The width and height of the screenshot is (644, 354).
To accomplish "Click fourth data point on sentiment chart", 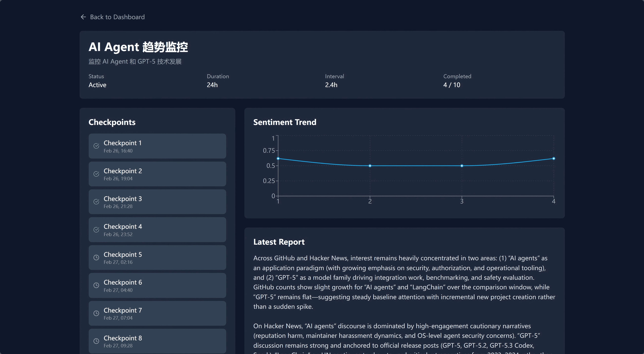I will [554, 159].
